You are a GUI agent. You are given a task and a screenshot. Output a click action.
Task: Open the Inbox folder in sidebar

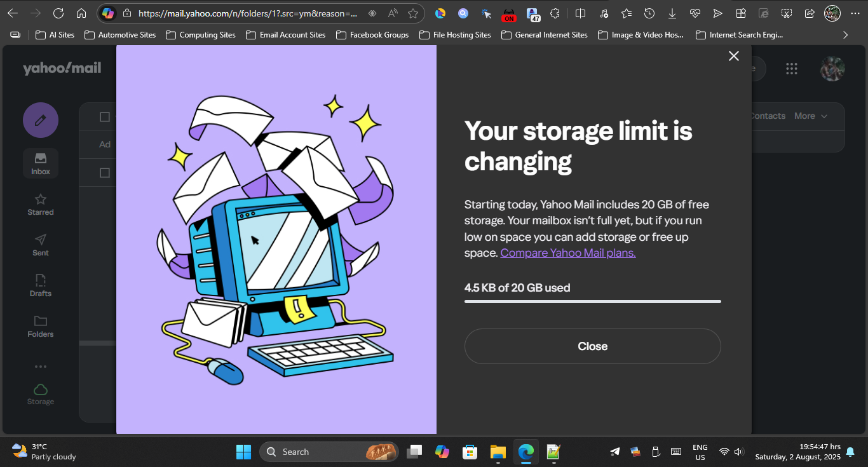[x=41, y=164]
